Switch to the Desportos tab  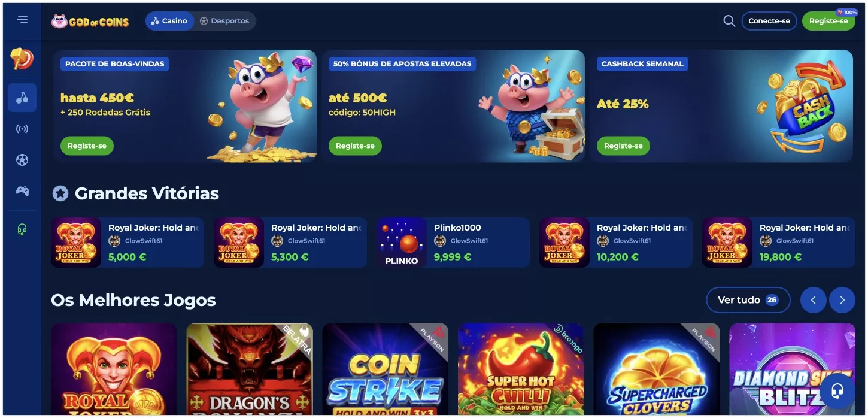pyautogui.click(x=224, y=21)
